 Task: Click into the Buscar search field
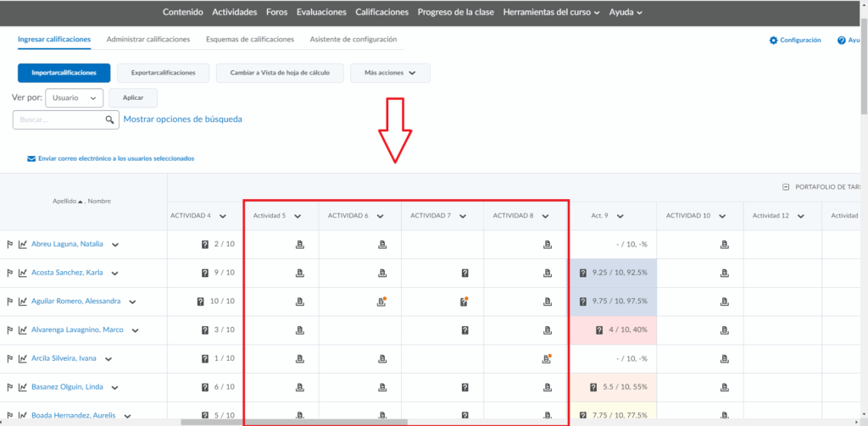pos(59,120)
